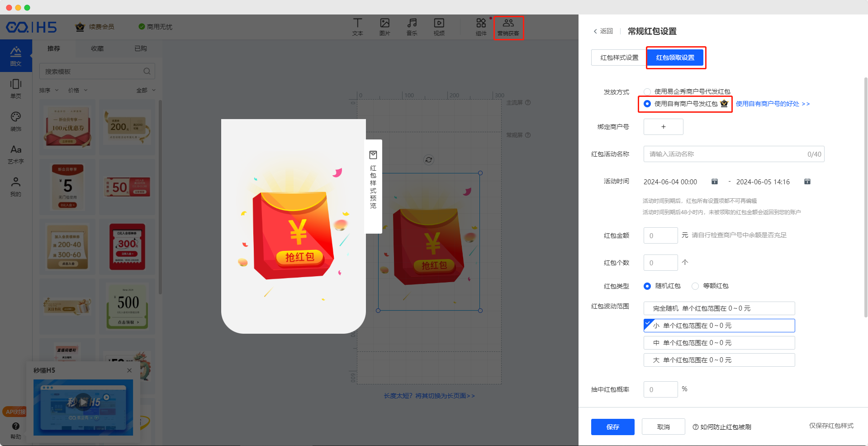Choose the 等额红包 radio button

pyautogui.click(x=695, y=286)
